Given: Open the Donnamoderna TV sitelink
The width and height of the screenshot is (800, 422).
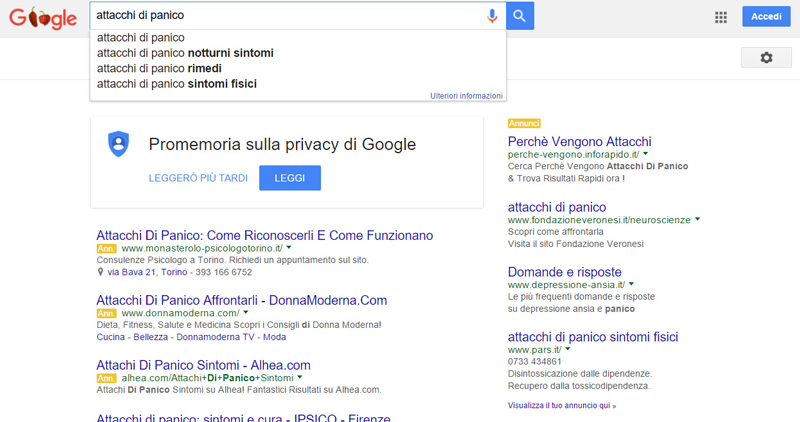Looking at the screenshot, I should [215, 337].
